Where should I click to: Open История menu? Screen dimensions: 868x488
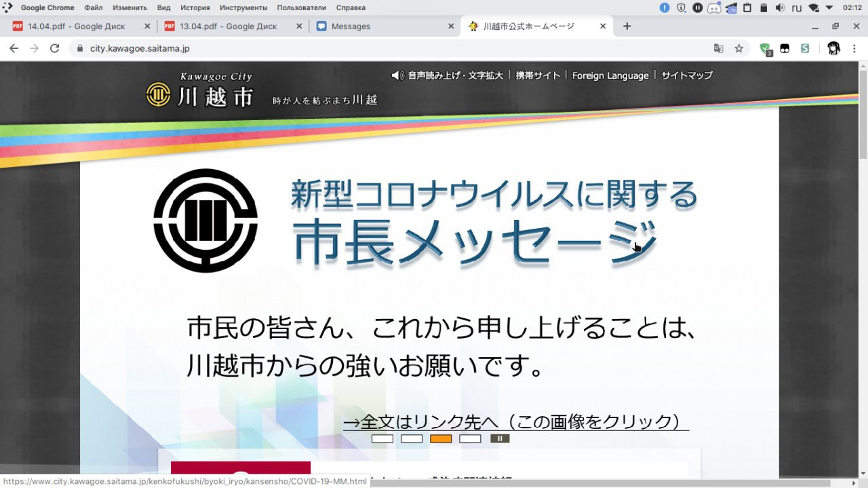[195, 8]
